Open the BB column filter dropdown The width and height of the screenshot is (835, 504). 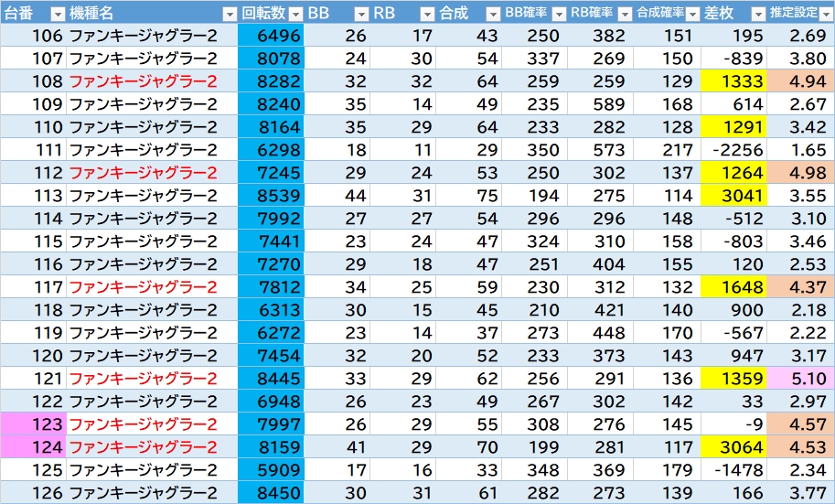coord(361,14)
